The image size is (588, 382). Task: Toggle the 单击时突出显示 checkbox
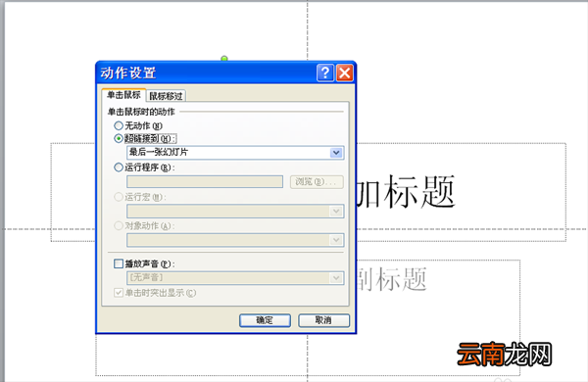(119, 293)
